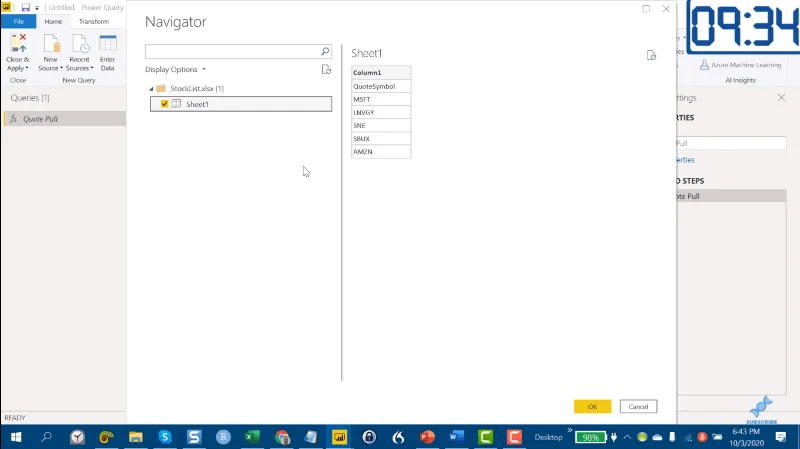Viewport: 800px width, 449px height.
Task: Click the query Name field in settings
Action: [x=731, y=143]
